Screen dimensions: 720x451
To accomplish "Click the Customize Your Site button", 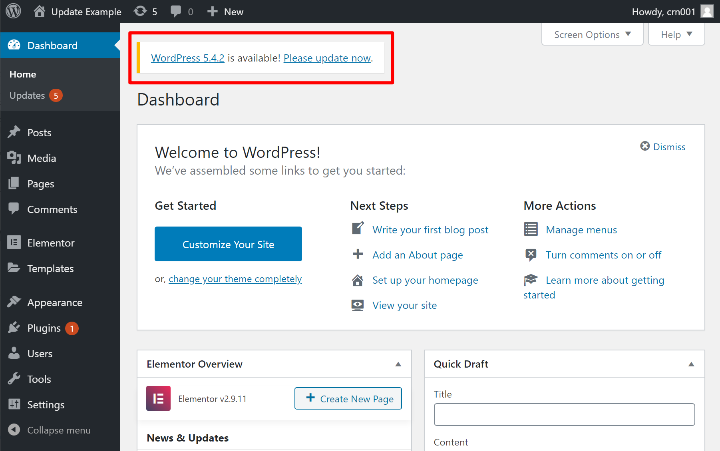I will [x=228, y=244].
